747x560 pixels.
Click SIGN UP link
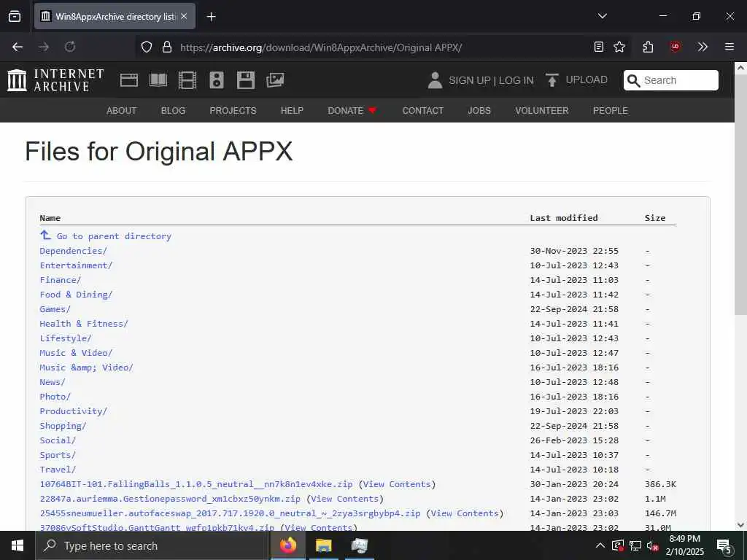click(469, 80)
